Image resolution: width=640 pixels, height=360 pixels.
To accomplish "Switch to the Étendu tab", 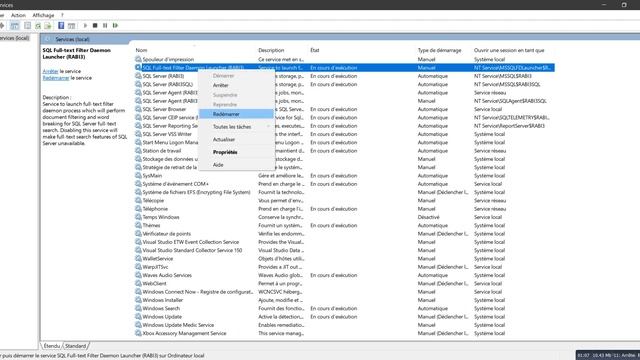I will 51,346.
